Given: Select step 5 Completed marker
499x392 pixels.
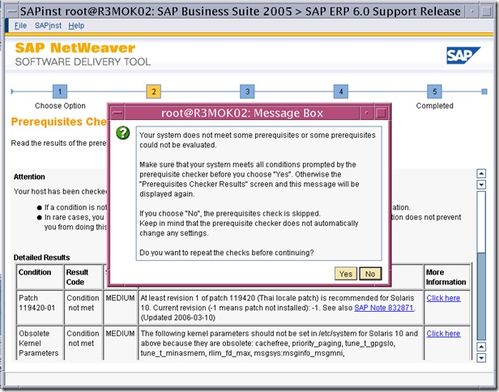Looking at the screenshot, I should [435, 91].
